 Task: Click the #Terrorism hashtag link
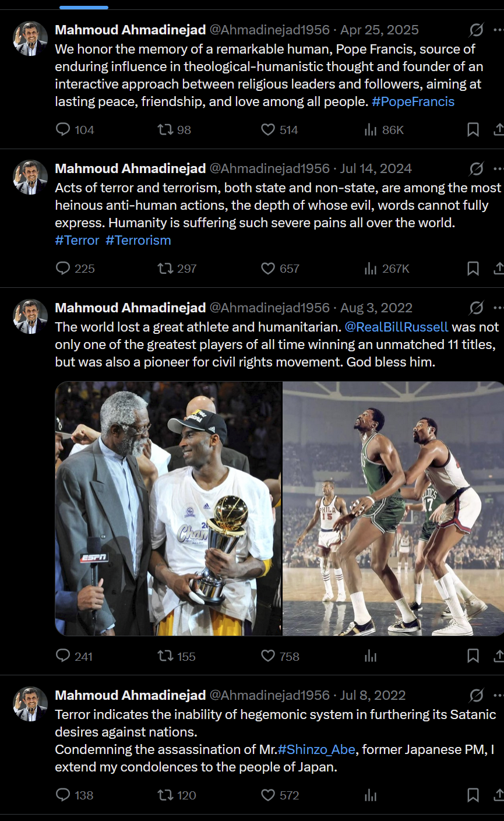(x=138, y=240)
